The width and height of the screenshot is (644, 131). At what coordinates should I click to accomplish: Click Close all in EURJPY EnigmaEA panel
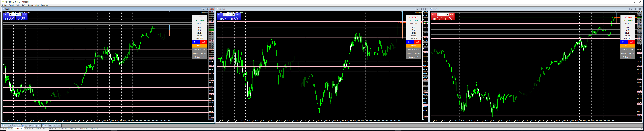point(628,46)
